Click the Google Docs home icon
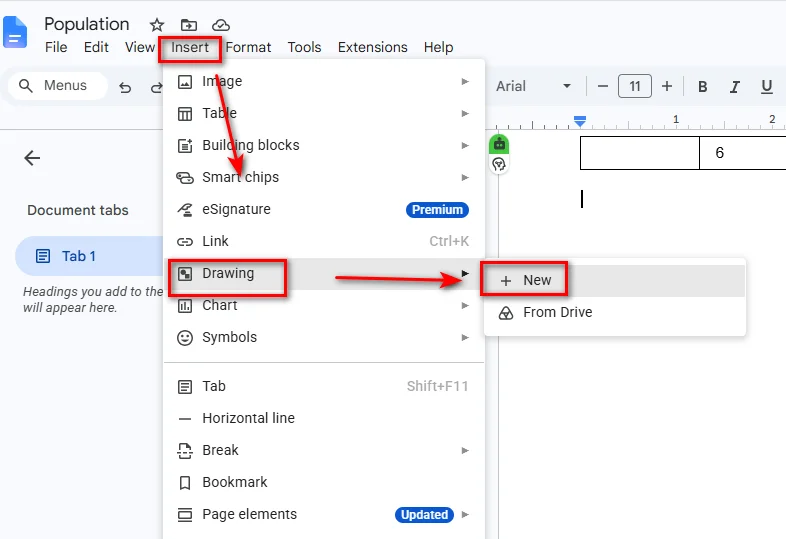The width and height of the screenshot is (786, 539). pos(15,32)
